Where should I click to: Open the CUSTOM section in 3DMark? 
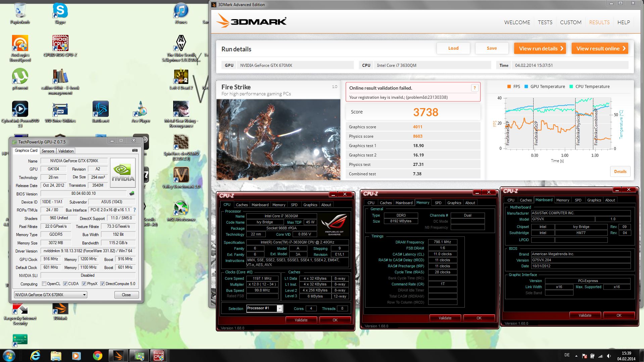click(x=571, y=22)
